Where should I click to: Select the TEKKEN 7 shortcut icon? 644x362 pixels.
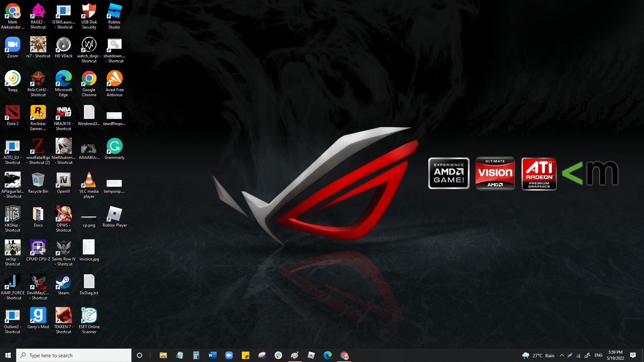[x=63, y=321]
